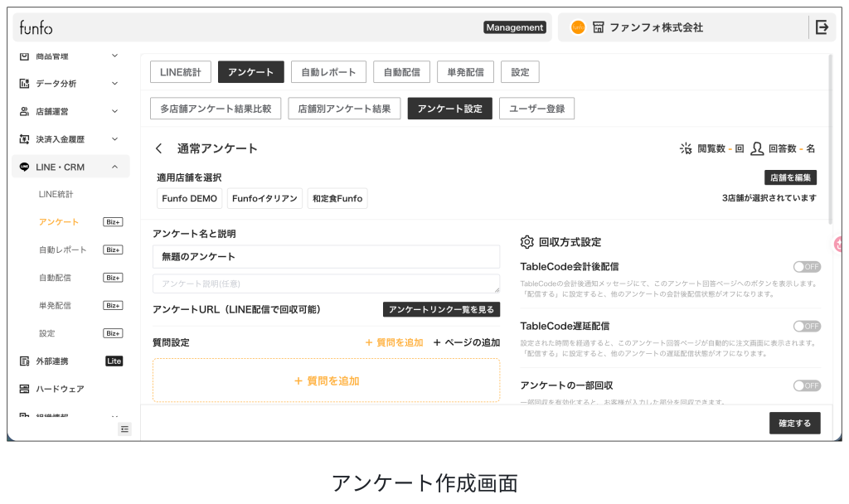The height and width of the screenshot is (504, 849).
Task: Enable the TableCode遅延配信 toggle
Action: 806,326
